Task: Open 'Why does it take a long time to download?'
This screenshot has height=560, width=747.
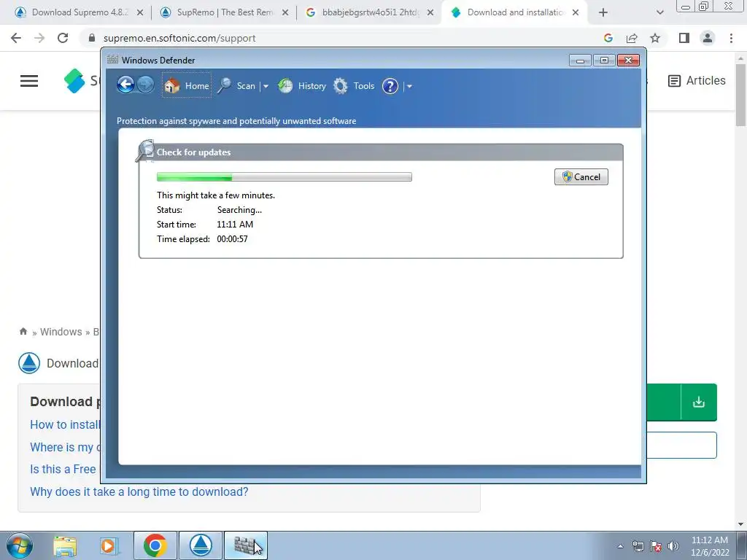Action: (139, 491)
